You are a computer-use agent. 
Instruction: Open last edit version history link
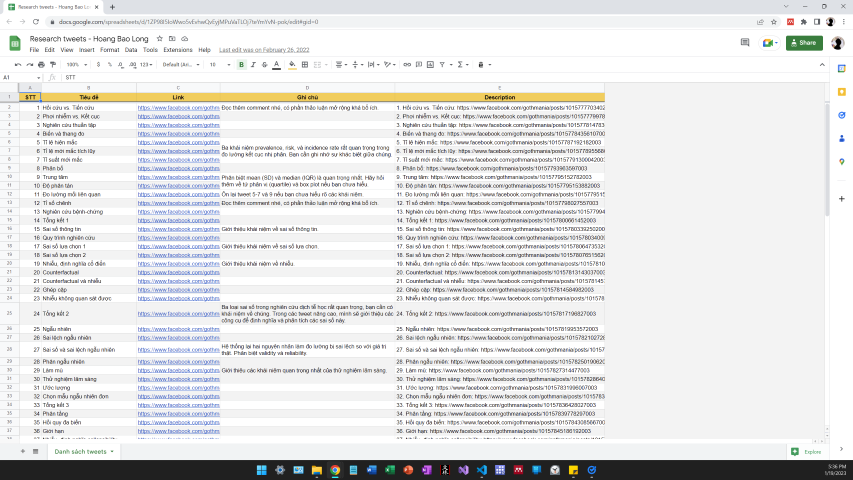[x=264, y=50]
